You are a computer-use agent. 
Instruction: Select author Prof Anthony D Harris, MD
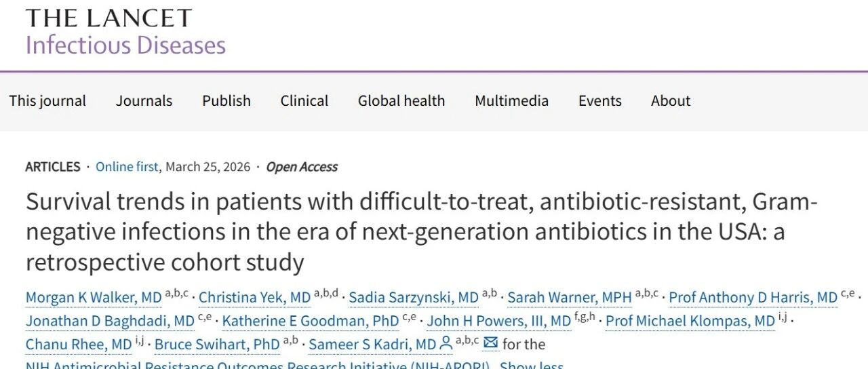[x=753, y=298]
